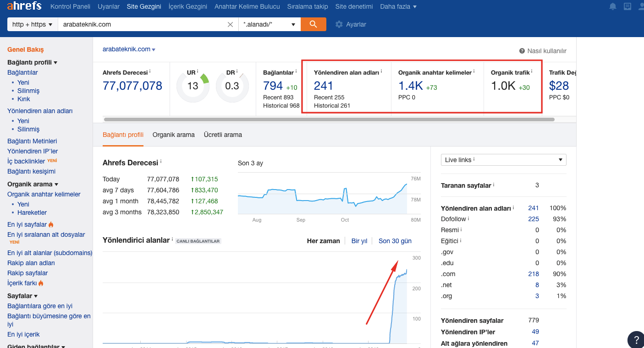Click the Genel Bakış sidebar link
Viewport: 644px width, 348px height.
26,49
